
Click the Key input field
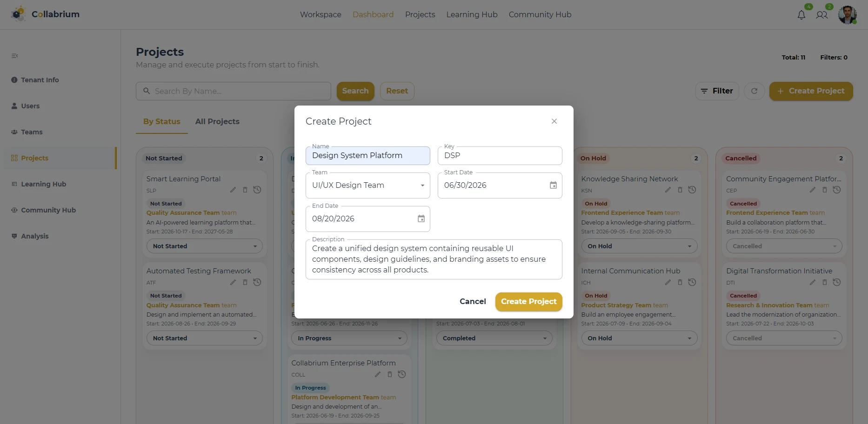[500, 156]
